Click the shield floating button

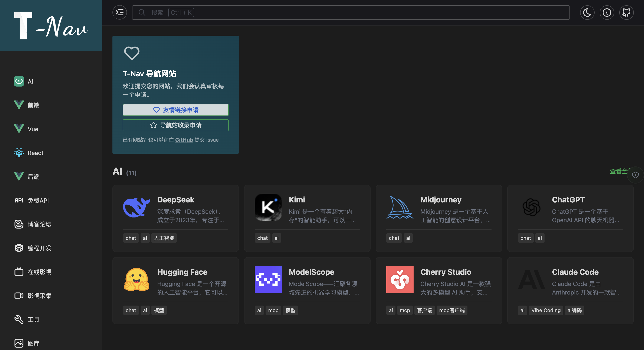[x=635, y=175]
